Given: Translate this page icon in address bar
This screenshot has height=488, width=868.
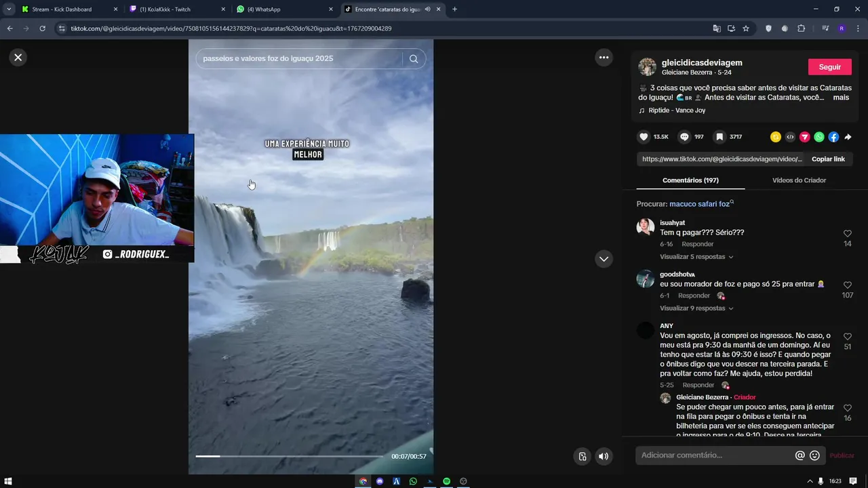Looking at the screenshot, I should (717, 28).
